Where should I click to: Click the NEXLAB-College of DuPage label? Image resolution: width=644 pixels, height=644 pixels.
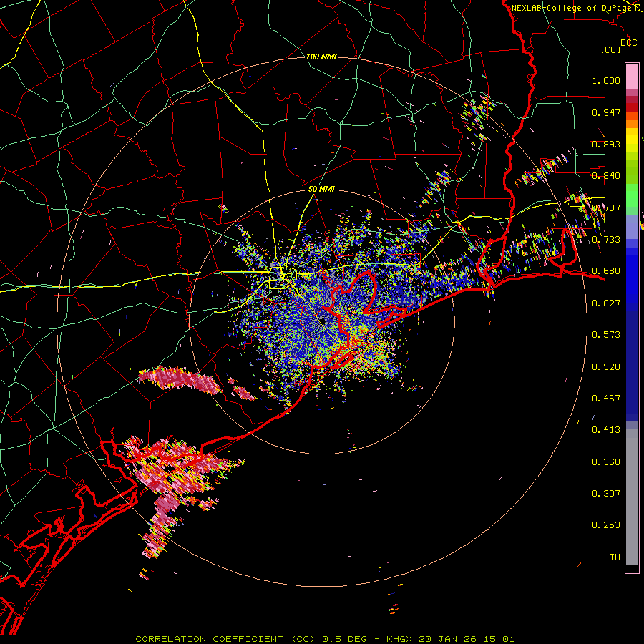tap(573, 8)
